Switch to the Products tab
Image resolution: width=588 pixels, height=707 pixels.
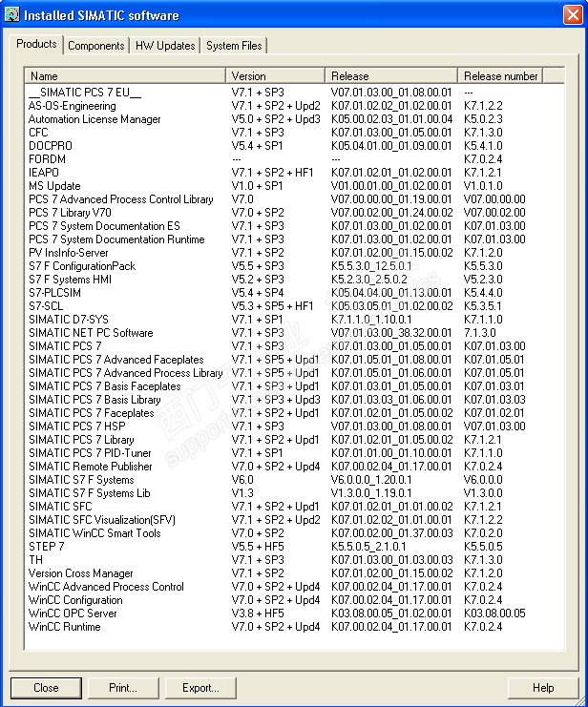pos(36,44)
